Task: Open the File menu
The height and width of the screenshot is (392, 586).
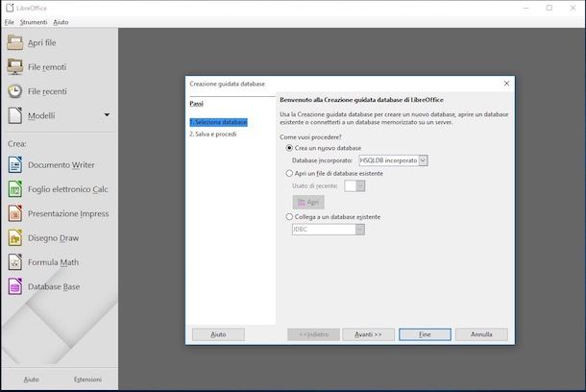Action: pos(10,22)
